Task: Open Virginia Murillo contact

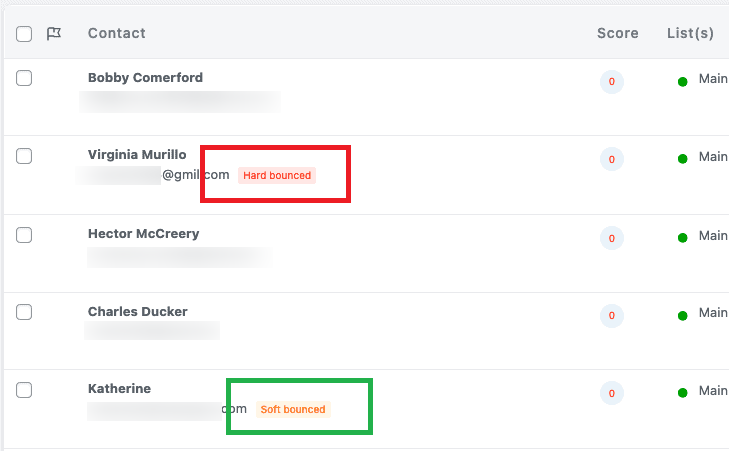Action: pos(137,155)
